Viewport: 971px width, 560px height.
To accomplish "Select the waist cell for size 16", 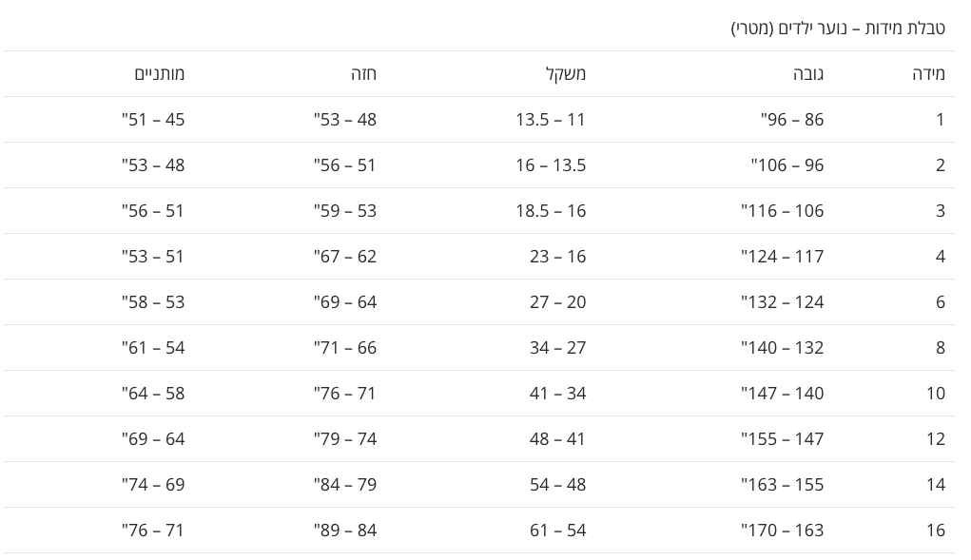I will tap(153, 530).
